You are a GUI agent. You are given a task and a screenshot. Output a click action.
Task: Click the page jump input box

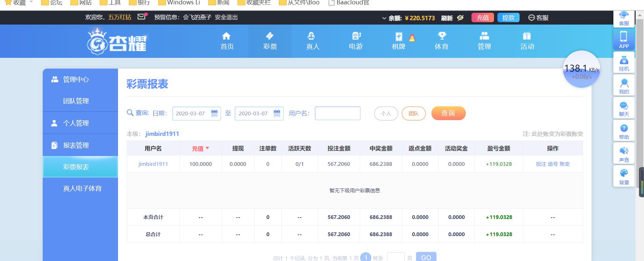(395, 257)
